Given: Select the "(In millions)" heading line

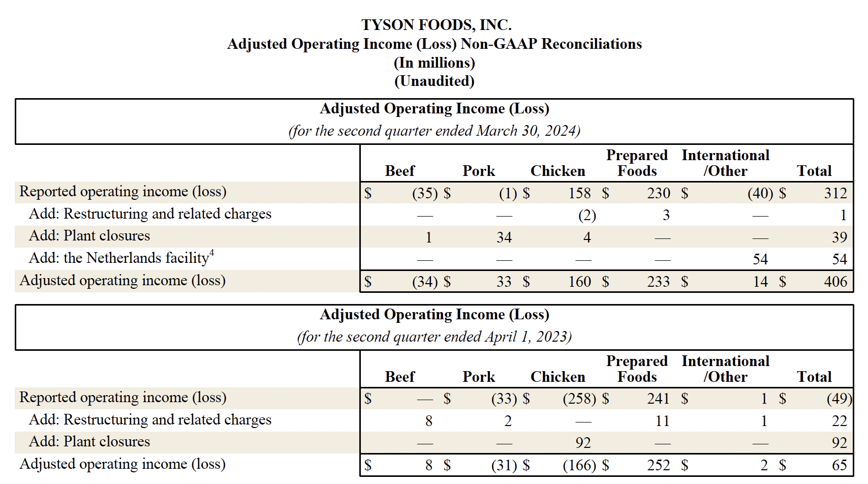Looking at the screenshot, I should (x=434, y=63).
